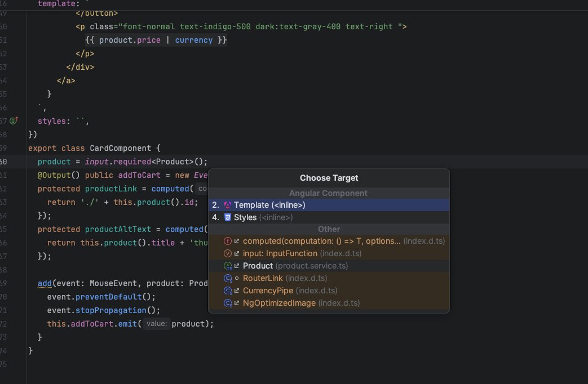The image size is (588, 384).
Task: Click function icon next to computed entry
Action: 227,241
